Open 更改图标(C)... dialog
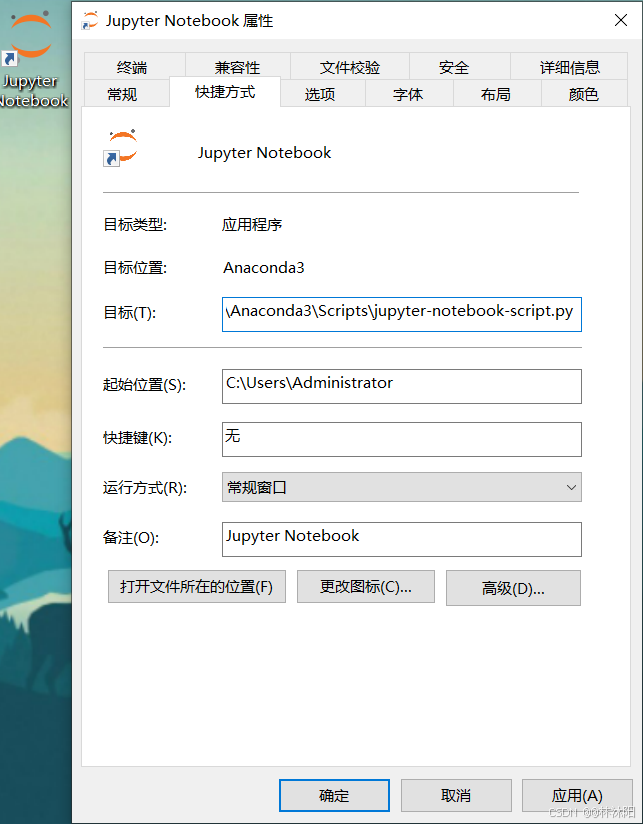The width and height of the screenshot is (643, 824). point(366,586)
